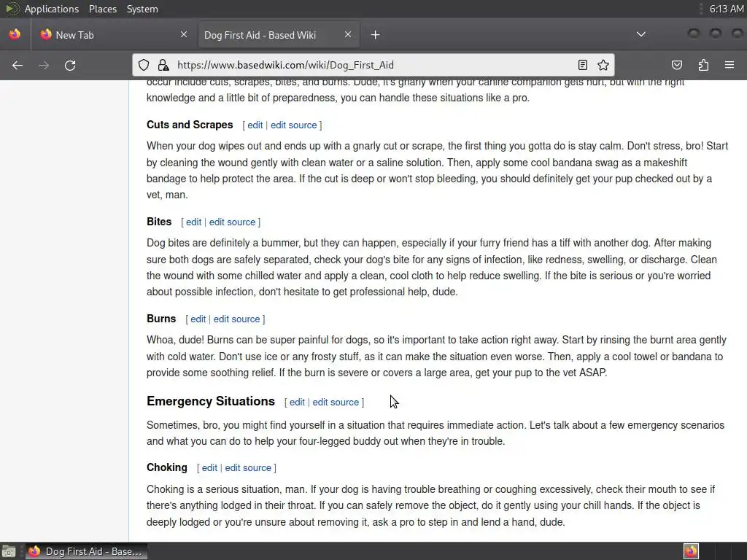Toggle reader view icon
Image resolution: width=747 pixels, height=560 pixels.
tap(583, 65)
